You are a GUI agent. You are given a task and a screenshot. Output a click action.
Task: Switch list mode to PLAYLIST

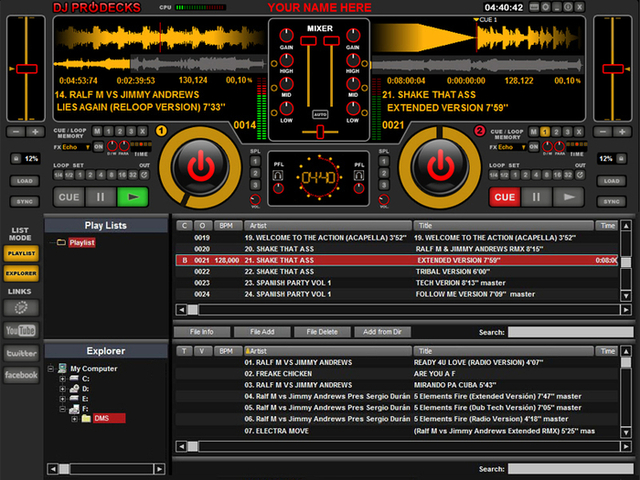(21, 253)
